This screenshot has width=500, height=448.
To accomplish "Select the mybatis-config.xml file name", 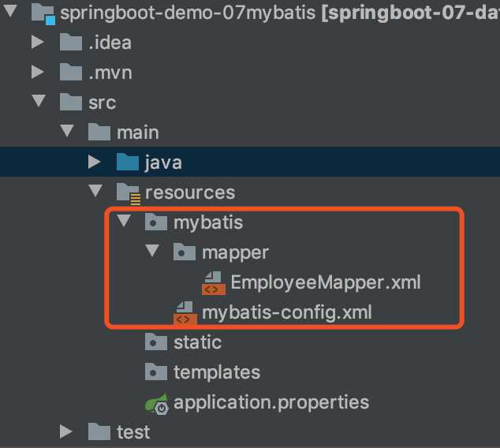I will pyautogui.click(x=287, y=312).
